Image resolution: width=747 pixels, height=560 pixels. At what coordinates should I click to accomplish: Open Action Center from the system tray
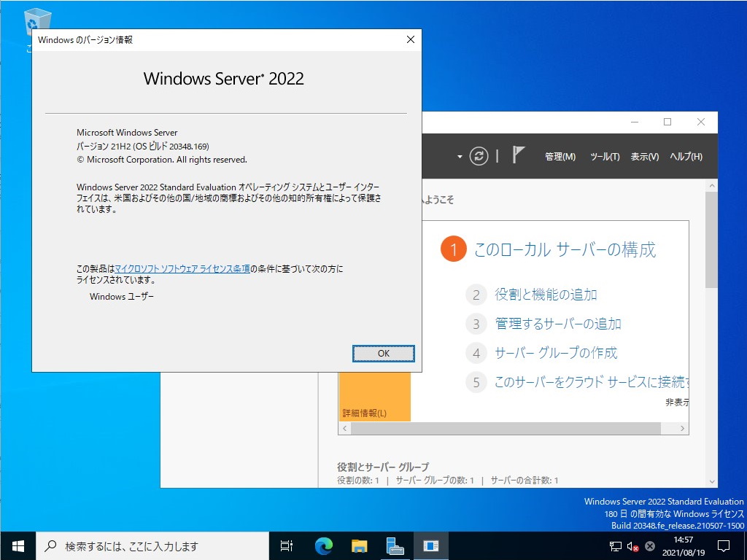tap(725, 545)
